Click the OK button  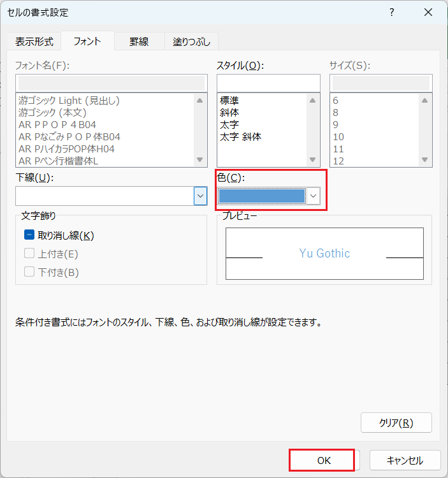[x=324, y=460]
